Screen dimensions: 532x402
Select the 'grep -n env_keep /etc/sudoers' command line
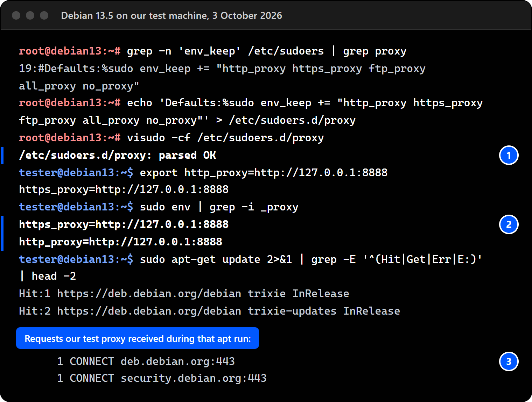pyautogui.click(x=212, y=51)
